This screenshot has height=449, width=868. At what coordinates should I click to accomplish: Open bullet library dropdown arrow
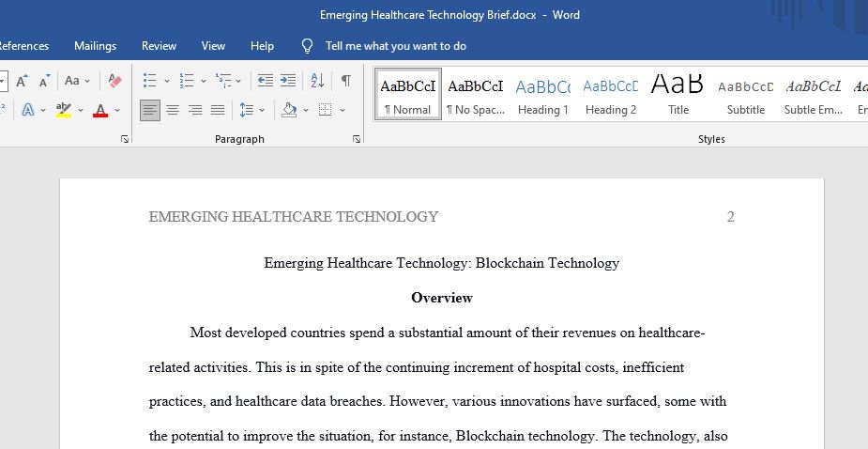[167, 81]
